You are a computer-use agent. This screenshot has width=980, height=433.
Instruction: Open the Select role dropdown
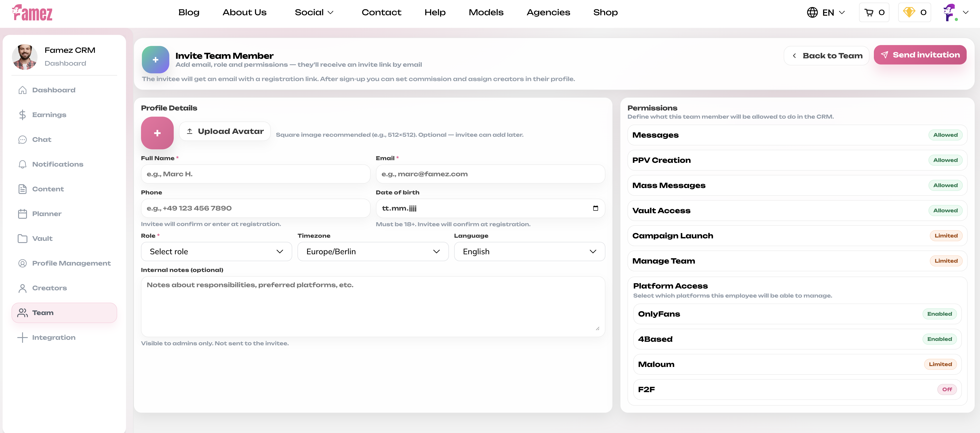[x=216, y=251]
